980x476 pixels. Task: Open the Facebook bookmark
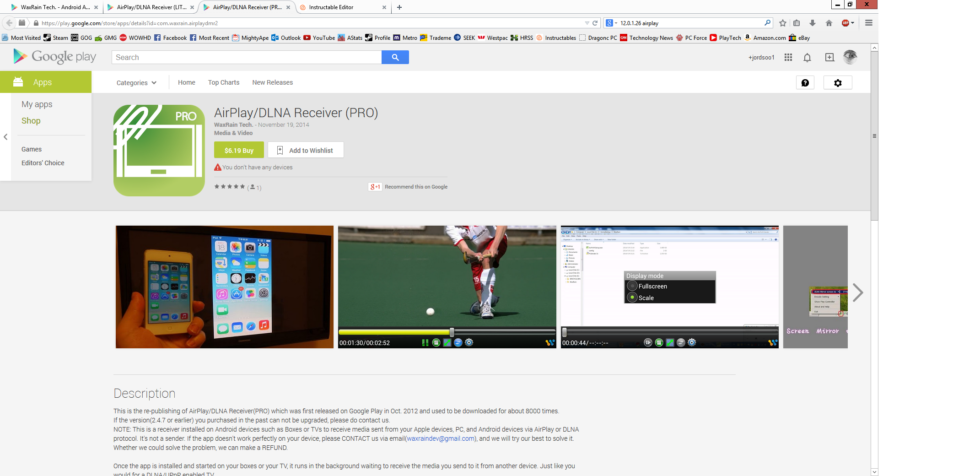point(171,38)
